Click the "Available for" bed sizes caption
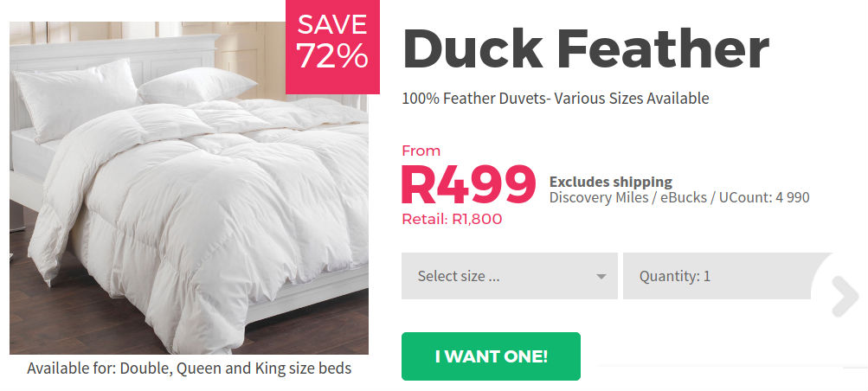Screen dimensions: 868x391 pos(189,369)
